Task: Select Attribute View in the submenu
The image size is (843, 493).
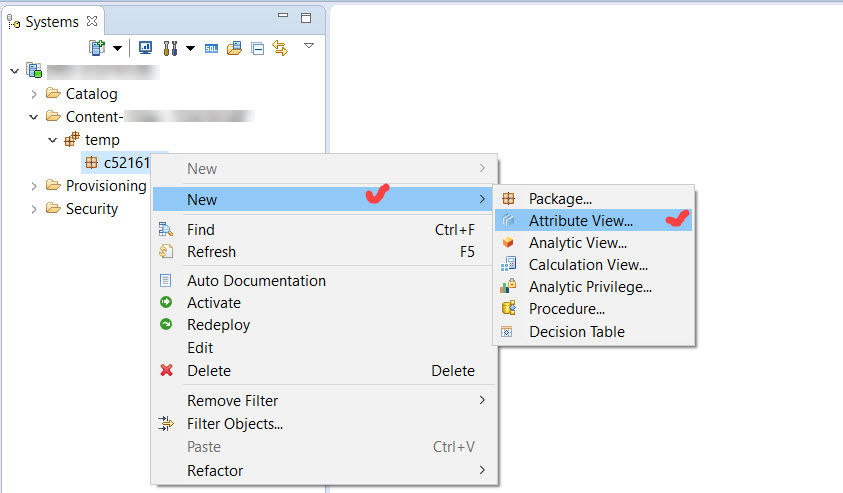Action: pyautogui.click(x=580, y=221)
